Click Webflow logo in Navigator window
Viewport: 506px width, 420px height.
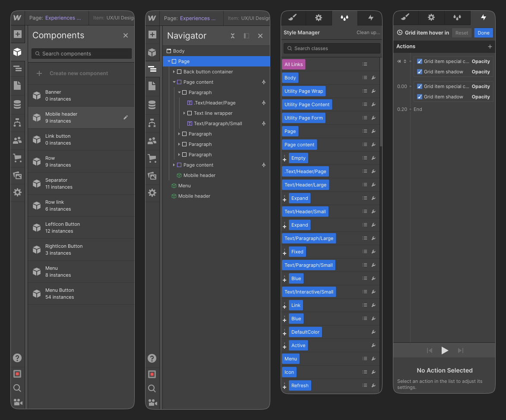click(x=152, y=19)
